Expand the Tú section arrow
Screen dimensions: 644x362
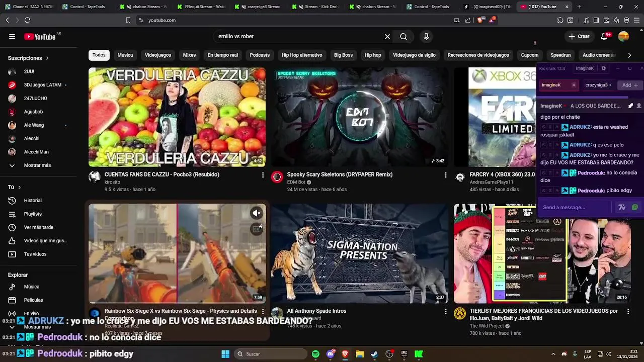19,187
